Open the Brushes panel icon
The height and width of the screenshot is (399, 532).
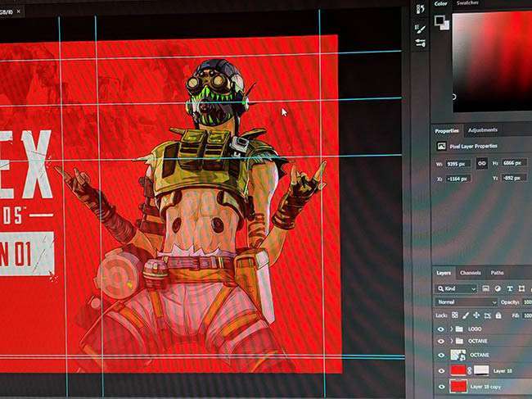[x=421, y=28]
